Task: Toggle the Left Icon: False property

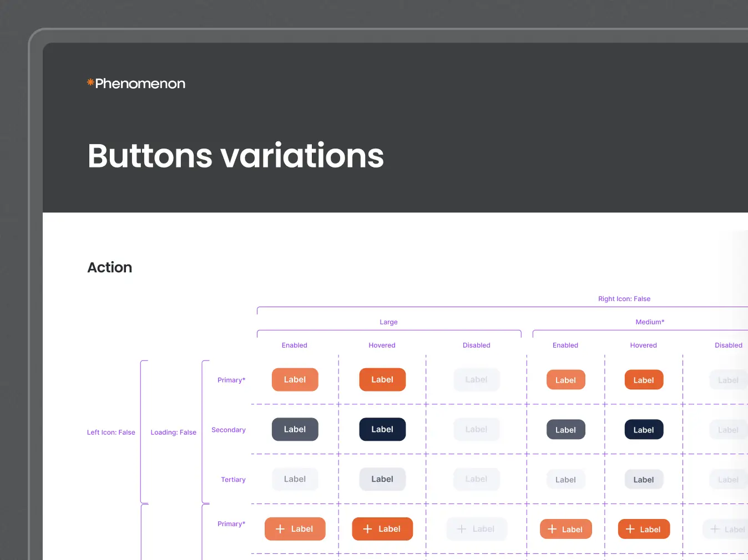Action: tap(111, 432)
